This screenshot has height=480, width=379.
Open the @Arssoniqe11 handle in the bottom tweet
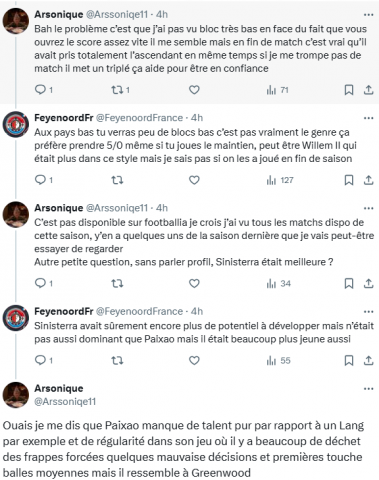[65, 401]
